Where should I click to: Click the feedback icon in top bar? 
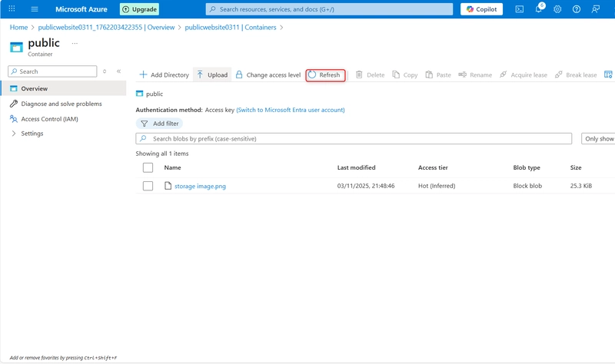(596, 9)
